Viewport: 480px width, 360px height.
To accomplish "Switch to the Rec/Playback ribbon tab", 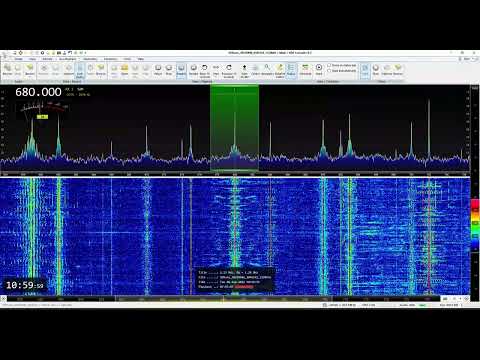I will [x=68, y=59].
